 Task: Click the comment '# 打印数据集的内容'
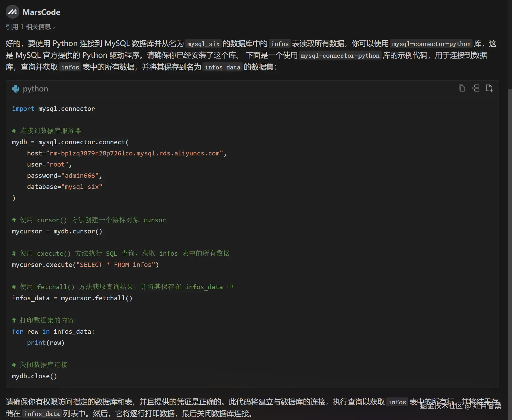tap(43, 320)
